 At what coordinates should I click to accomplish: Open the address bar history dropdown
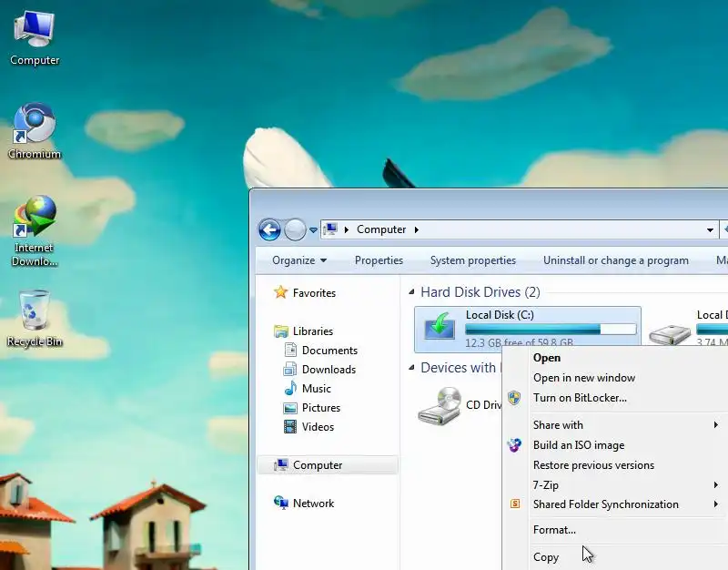coord(710,230)
